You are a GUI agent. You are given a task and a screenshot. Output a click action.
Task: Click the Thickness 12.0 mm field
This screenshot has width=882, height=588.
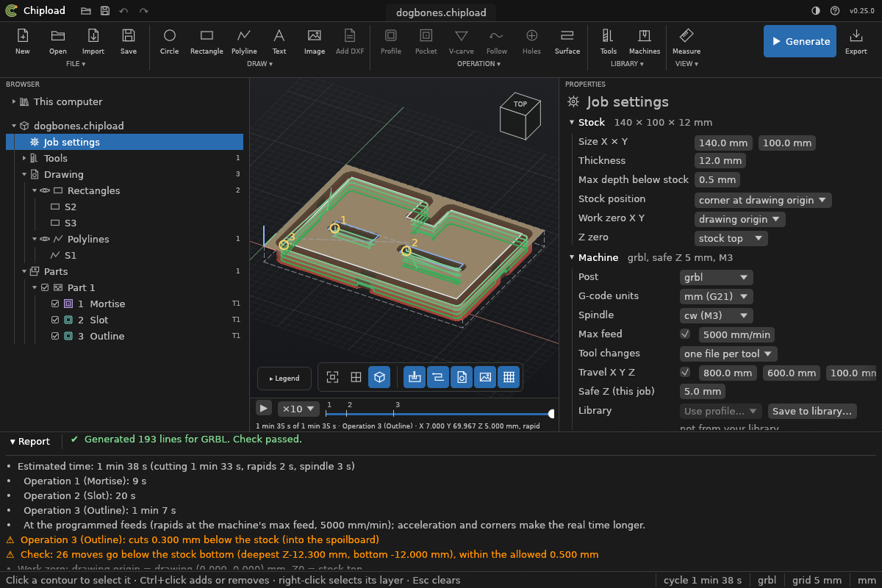(x=720, y=160)
